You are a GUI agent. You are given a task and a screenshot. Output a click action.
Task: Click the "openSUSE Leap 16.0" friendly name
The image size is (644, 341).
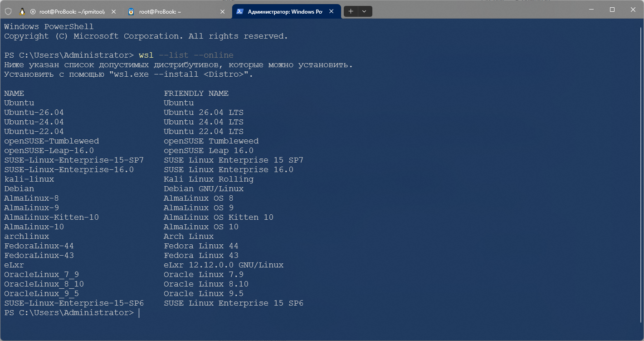point(209,151)
